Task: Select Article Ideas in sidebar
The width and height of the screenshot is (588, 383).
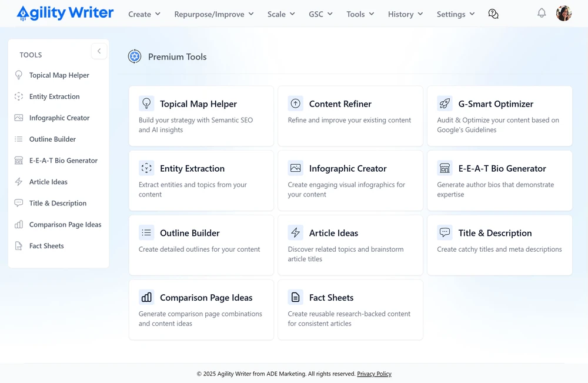Action: click(48, 182)
